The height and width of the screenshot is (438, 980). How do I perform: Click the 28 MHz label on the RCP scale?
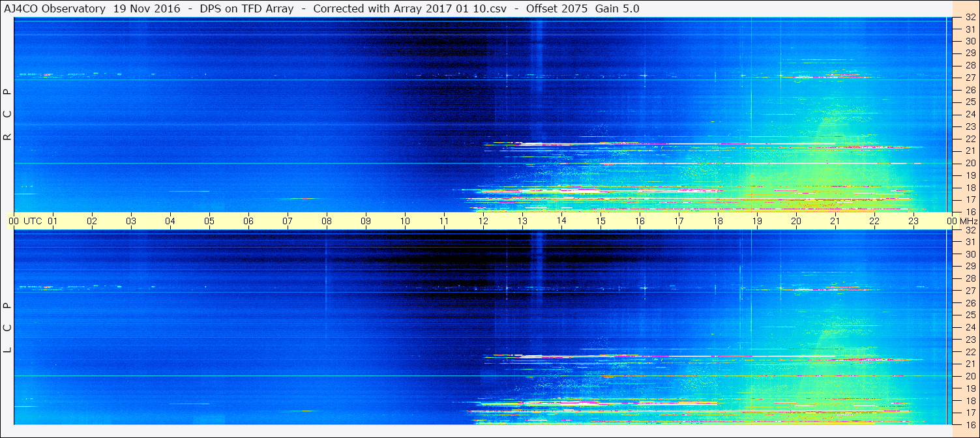click(x=970, y=66)
